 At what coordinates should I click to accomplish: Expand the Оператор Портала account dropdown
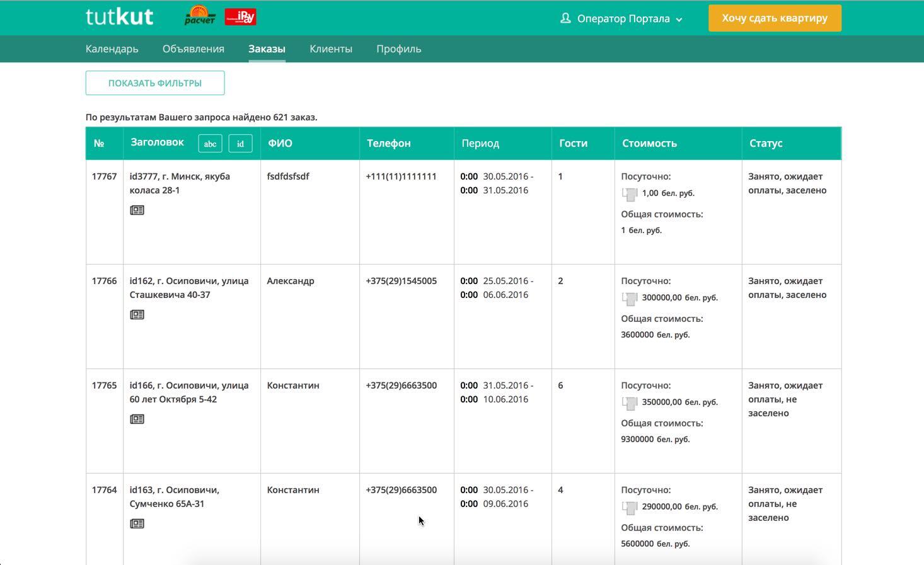coord(679,19)
